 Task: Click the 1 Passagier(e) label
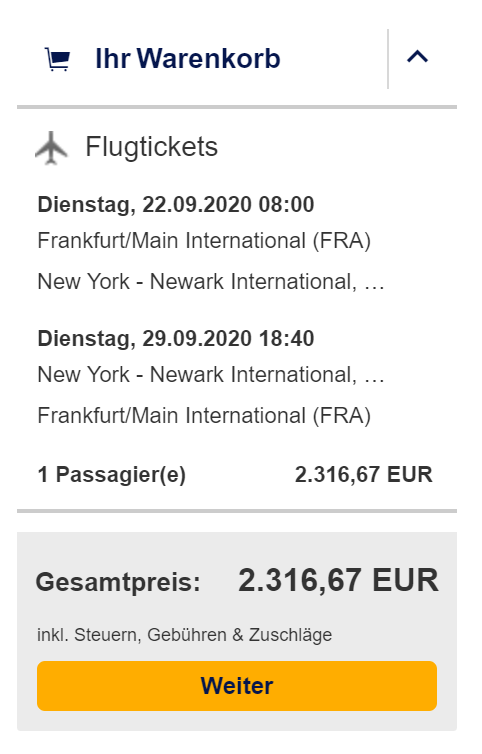point(112,475)
